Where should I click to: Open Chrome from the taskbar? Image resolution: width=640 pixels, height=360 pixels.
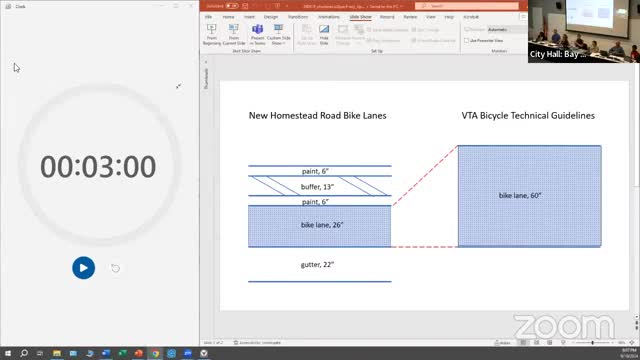click(x=155, y=353)
